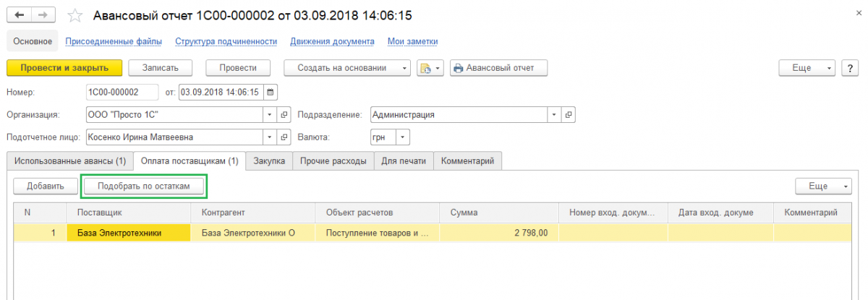Open calendar picker next to date field
The image size is (868, 300).
270,92
